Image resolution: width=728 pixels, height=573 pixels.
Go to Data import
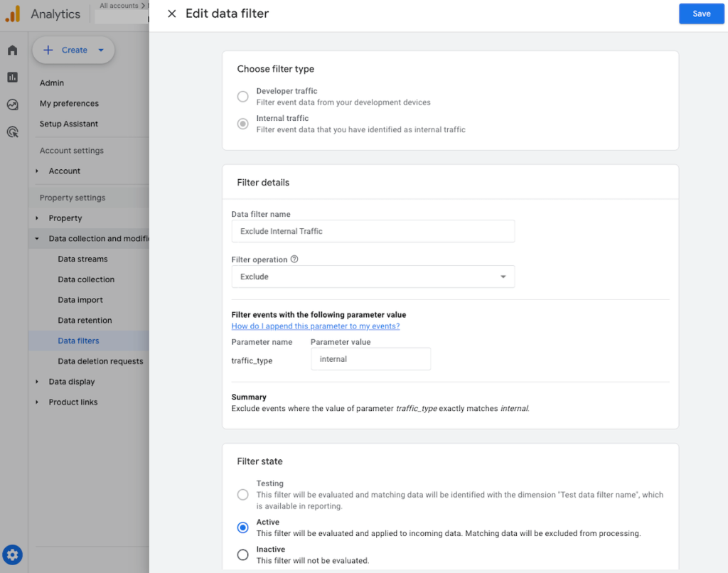[80, 300]
